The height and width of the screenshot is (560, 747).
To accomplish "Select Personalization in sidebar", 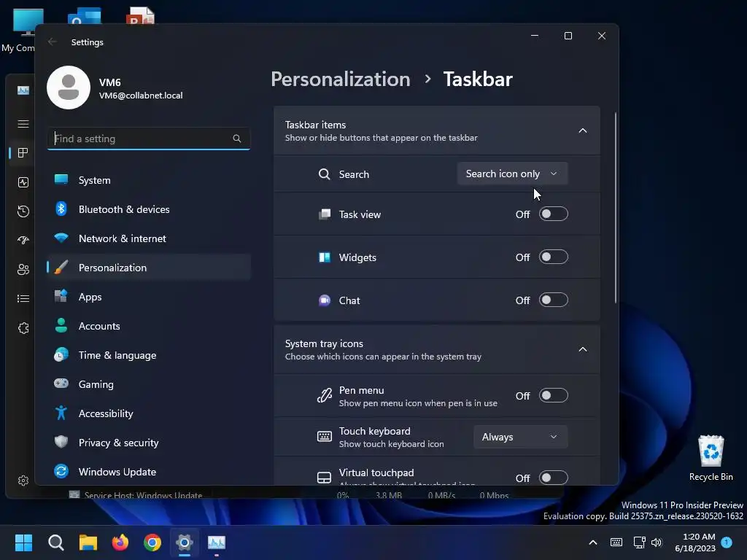I will point(149,267).
